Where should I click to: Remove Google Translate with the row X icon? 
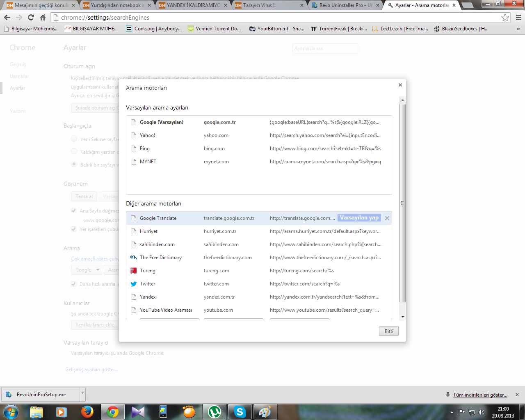tap(387, 218)
